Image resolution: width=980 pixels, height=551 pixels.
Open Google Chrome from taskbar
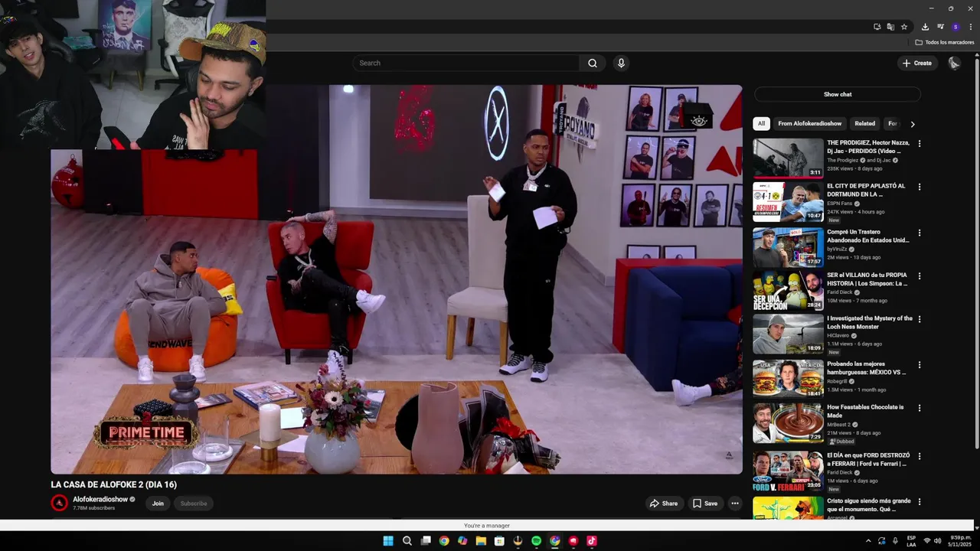click(444, 541)
